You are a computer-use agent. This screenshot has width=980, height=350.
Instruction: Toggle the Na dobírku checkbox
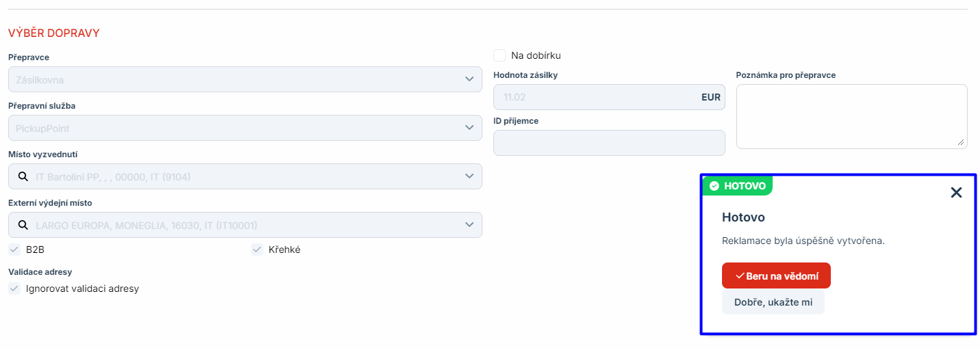pos(500,55)
